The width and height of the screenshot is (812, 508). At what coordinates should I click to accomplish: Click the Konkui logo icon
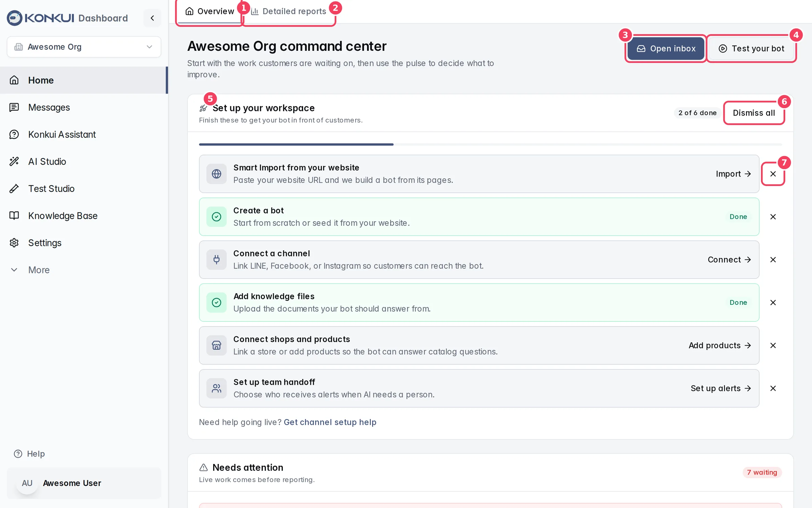coord(15,18)
